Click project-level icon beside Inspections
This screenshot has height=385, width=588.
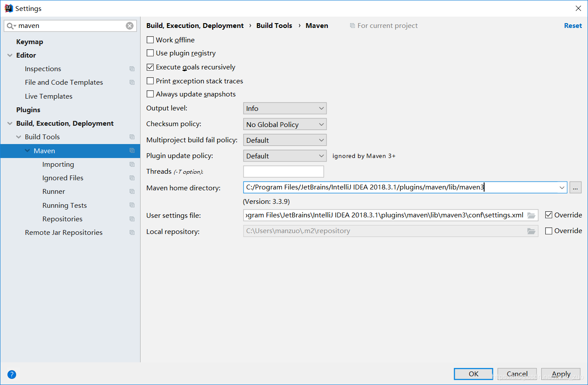(x=132, y=69)
